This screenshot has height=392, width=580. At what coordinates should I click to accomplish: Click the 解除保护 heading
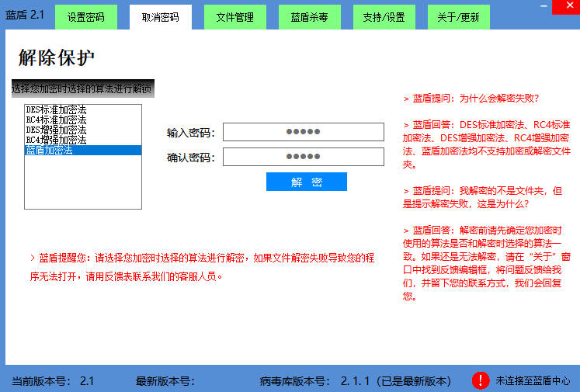(x=57, y=57)
